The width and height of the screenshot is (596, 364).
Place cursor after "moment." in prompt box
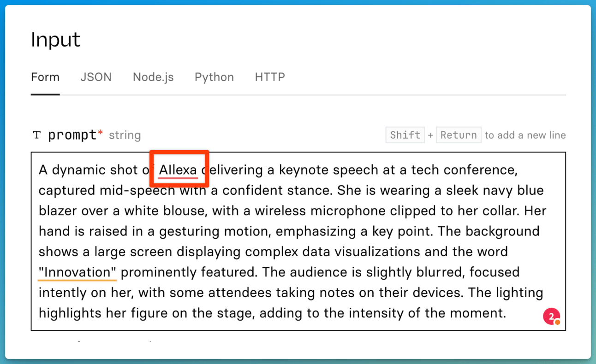coord(507,313)
